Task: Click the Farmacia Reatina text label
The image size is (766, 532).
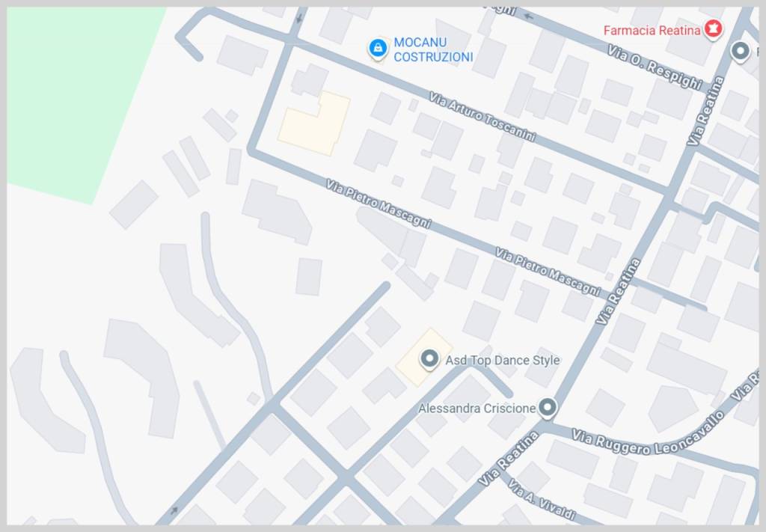Action: click(x=652, y=30)
